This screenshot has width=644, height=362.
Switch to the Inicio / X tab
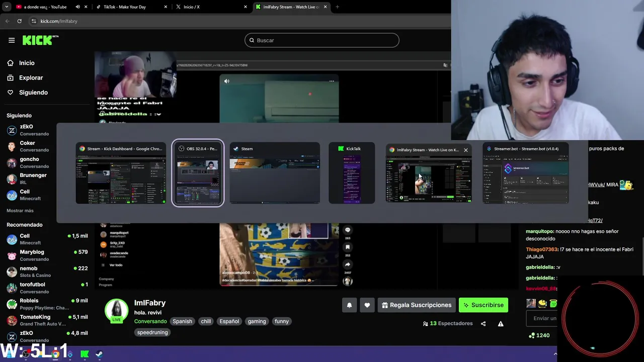[x=192, y=7]
